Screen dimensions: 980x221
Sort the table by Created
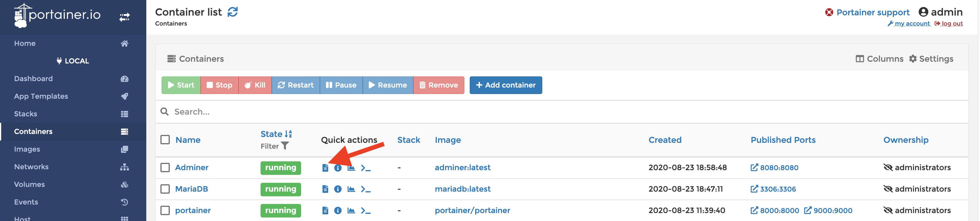tap(664, 140)
